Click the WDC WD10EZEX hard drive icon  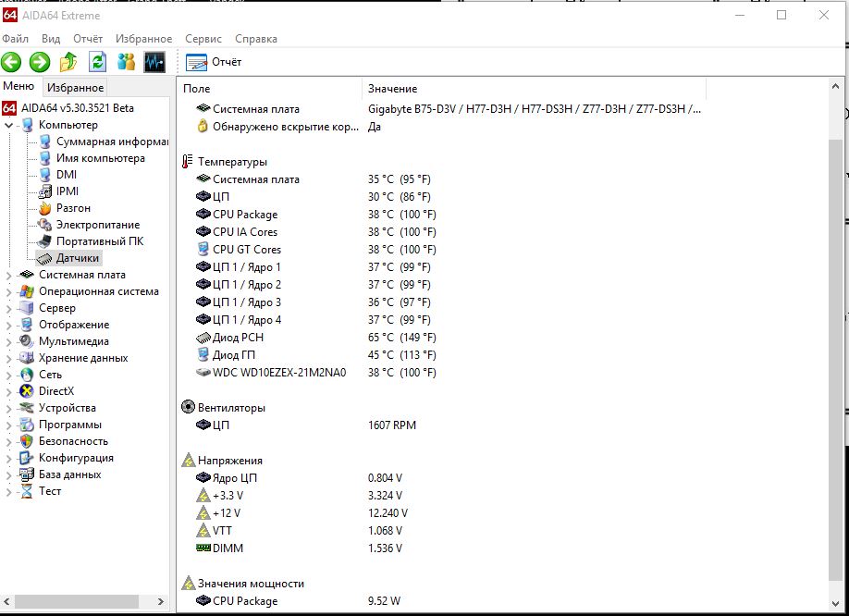[x=203, y=373]
